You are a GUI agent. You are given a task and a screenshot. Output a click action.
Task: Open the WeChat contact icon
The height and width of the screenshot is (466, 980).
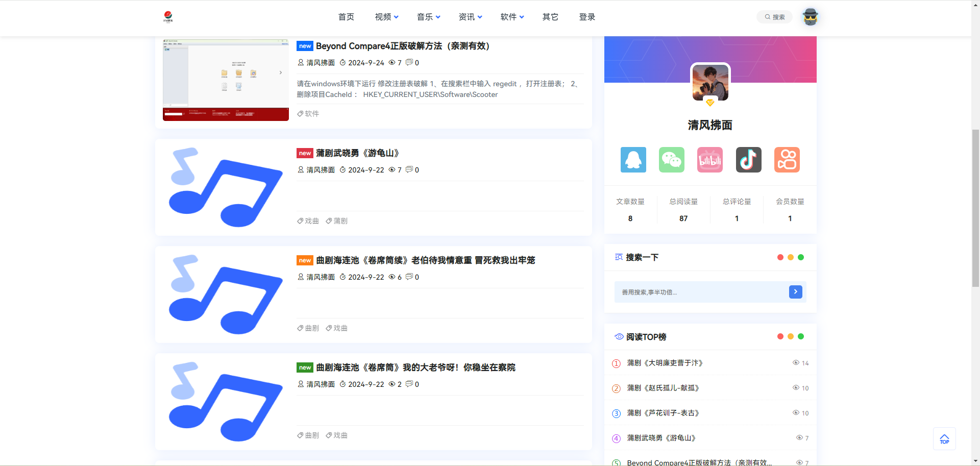(672, 160)
